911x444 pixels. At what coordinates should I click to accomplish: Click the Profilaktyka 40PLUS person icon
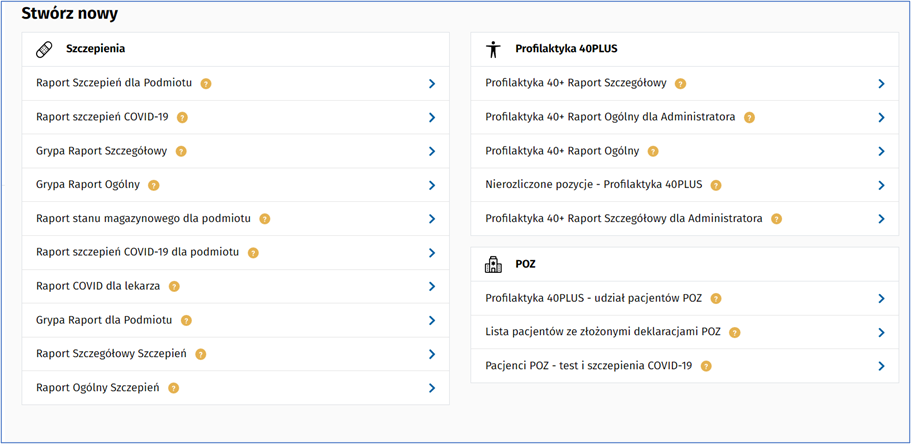492,49
